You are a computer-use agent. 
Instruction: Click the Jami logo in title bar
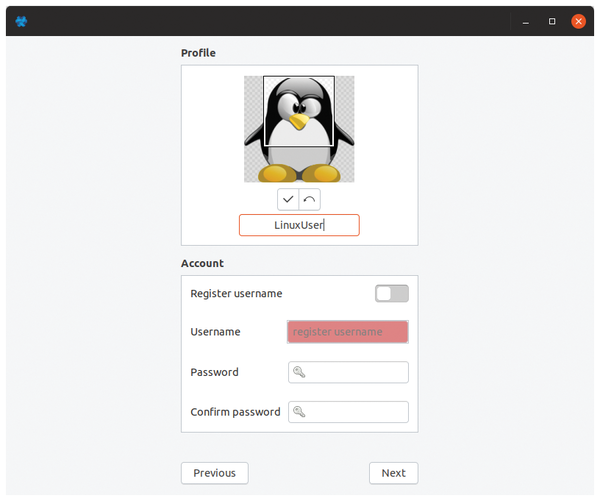[x=21, y=21]
